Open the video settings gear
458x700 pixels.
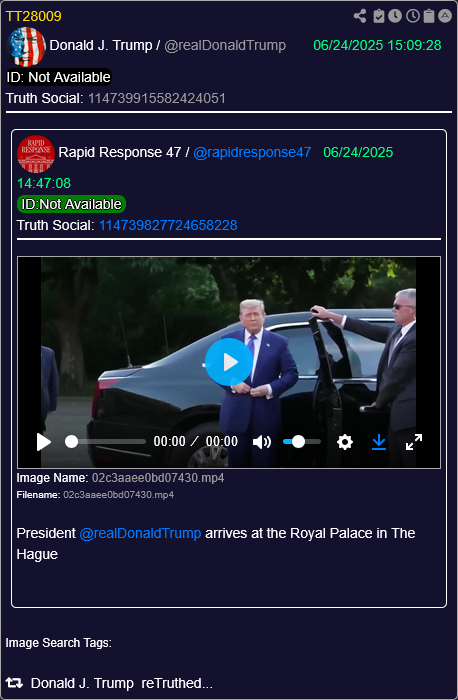point(345,442)
